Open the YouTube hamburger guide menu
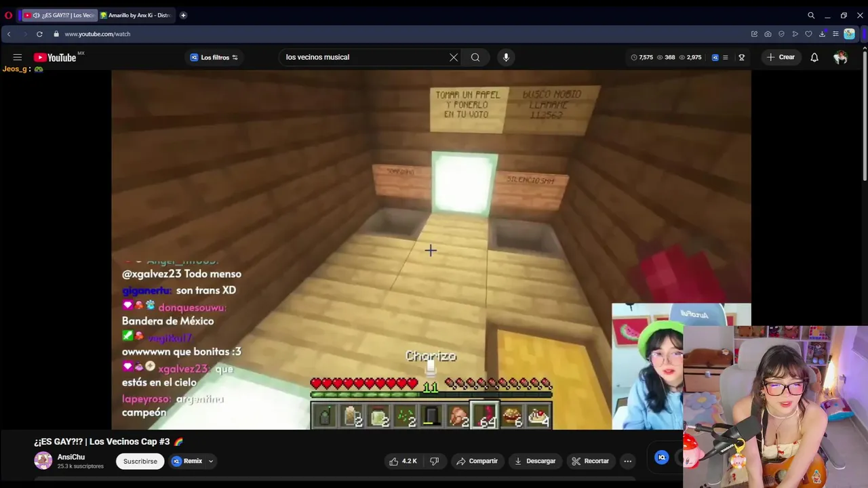The image size is (868, 488). [x=18, y=58]
